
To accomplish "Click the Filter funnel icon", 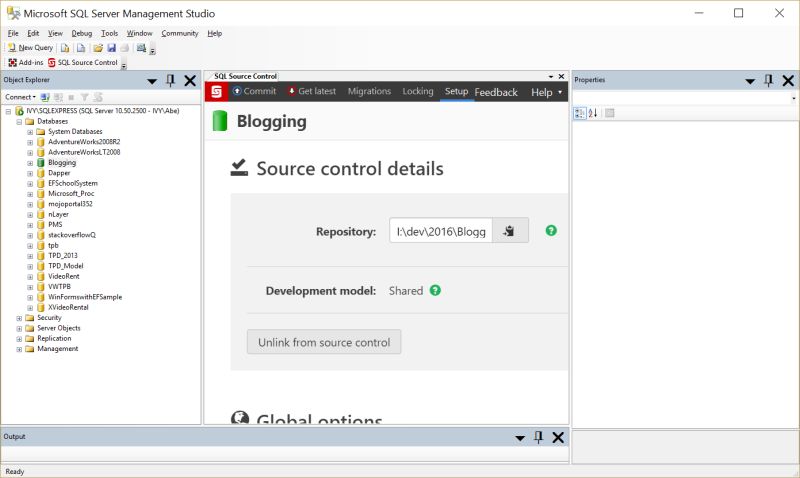I will coord(85,97).
